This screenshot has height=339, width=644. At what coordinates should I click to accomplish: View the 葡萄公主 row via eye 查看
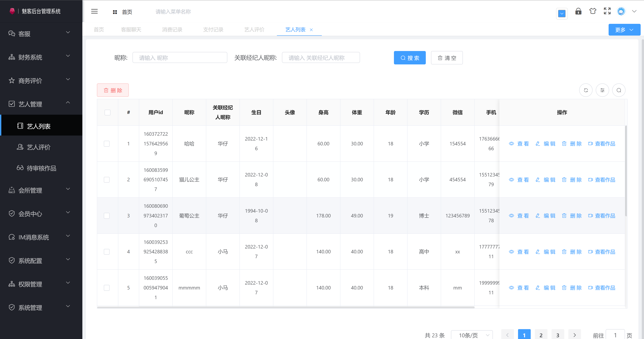(519, 216)
